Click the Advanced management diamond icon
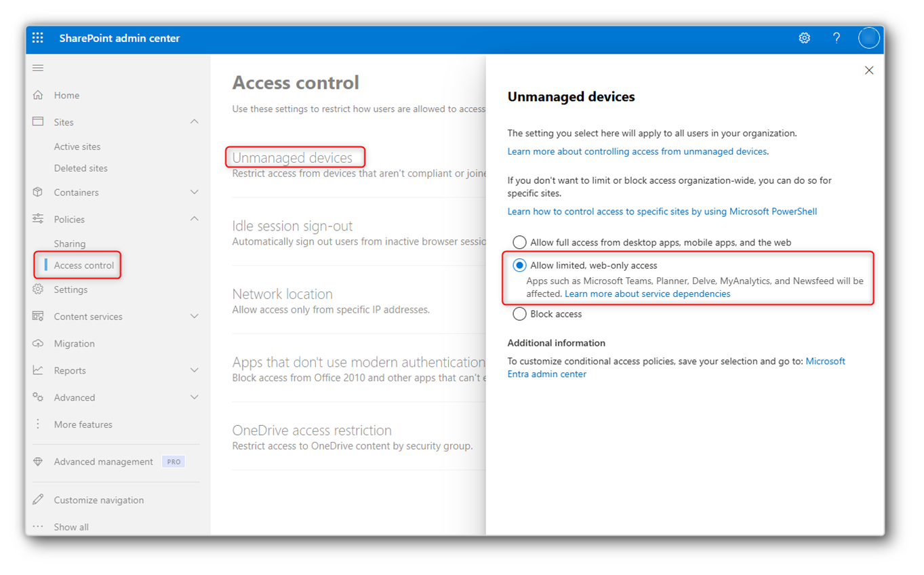The image size is (924, 575). 38,461
